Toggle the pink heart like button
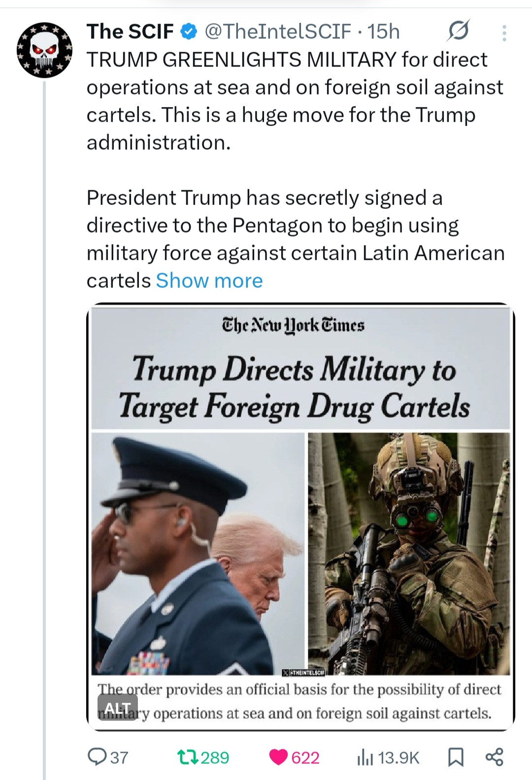This screenshot has height=780, width=532. coord(278,757)
